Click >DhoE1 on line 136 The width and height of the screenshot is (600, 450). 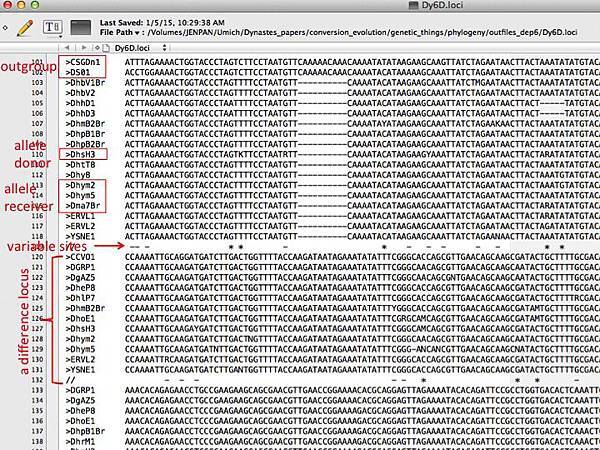(80, 421)
